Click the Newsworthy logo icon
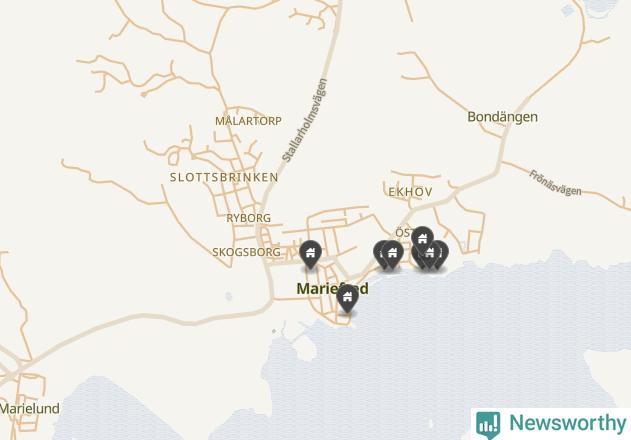The width and height of the screenshot is (631, 440). pos(488,425)
